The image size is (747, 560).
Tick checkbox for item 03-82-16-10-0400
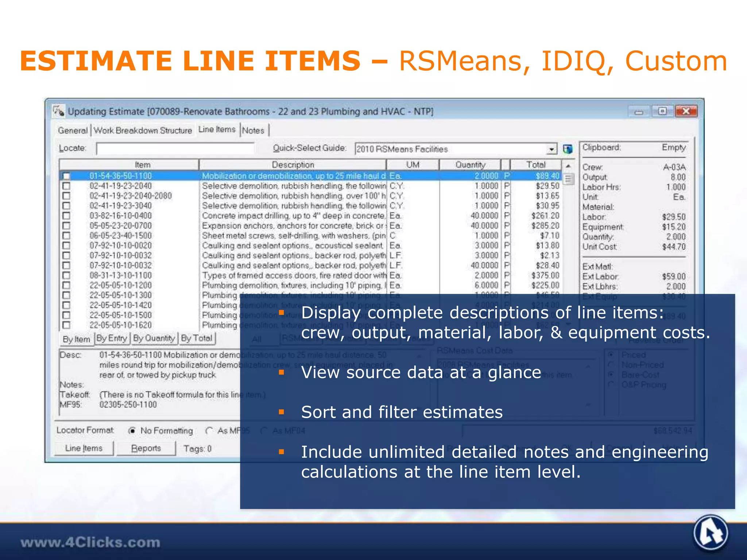pos(66,216)
